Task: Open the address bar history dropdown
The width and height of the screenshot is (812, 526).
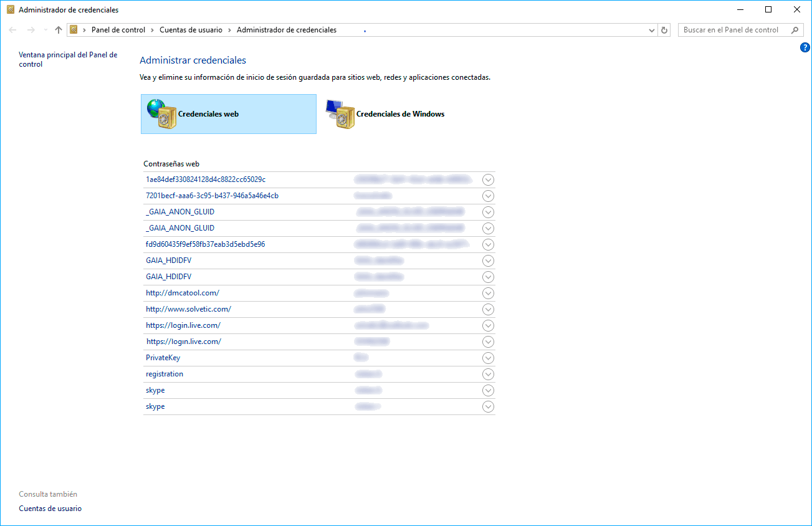Action: click(x=652, y=30)
